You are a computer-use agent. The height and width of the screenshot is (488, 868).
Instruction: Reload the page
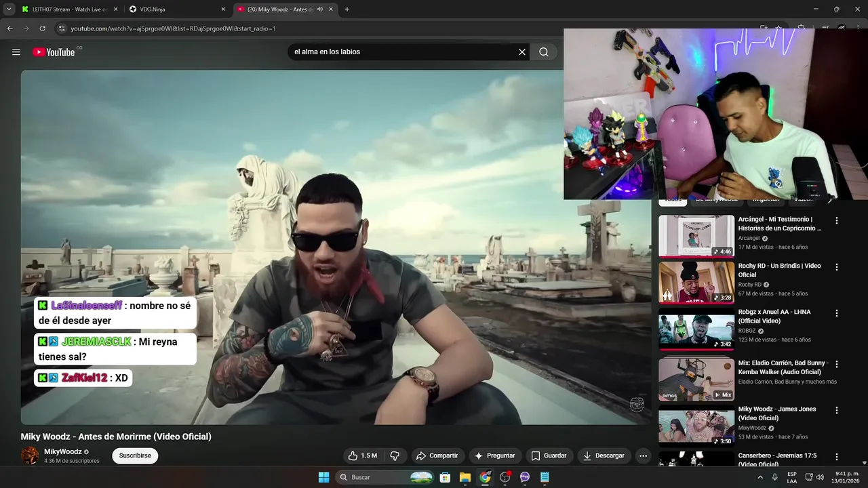[x=42, y=28]
